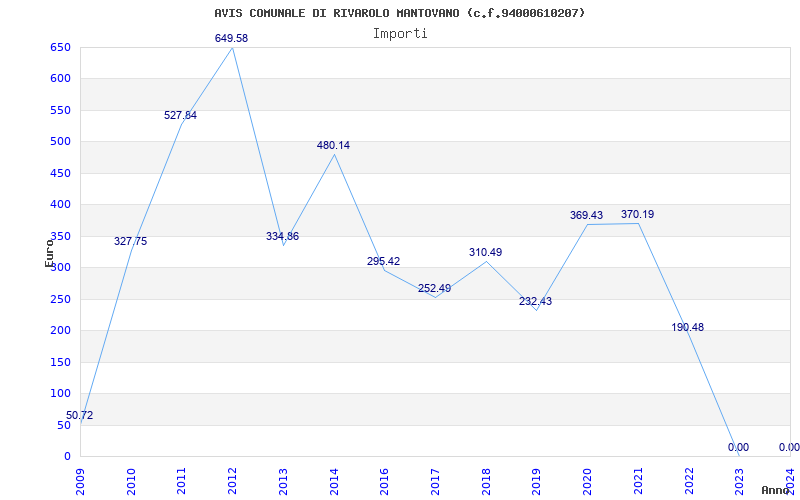
Task: Select the 252.49 data label
Action: tap(434, 288)
